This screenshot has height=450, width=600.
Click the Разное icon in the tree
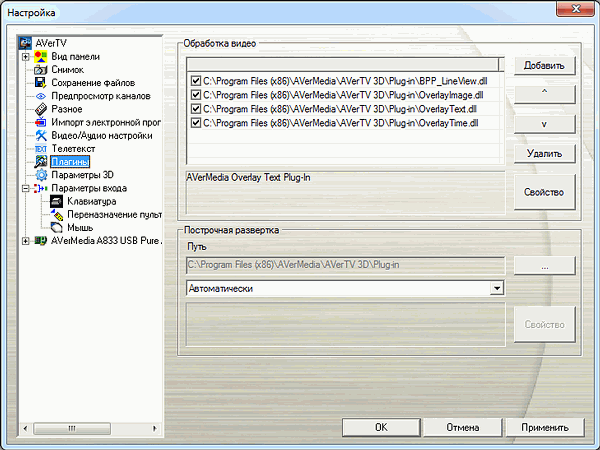click(41, 109)
